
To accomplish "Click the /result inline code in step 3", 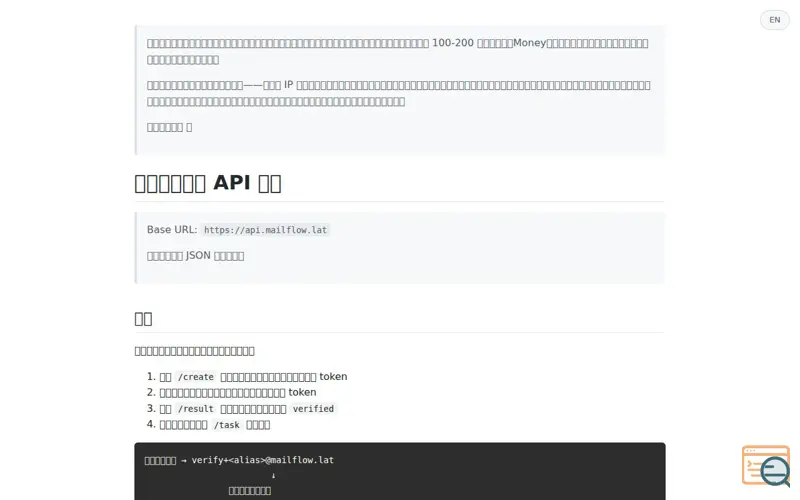I will pos(196,409).
